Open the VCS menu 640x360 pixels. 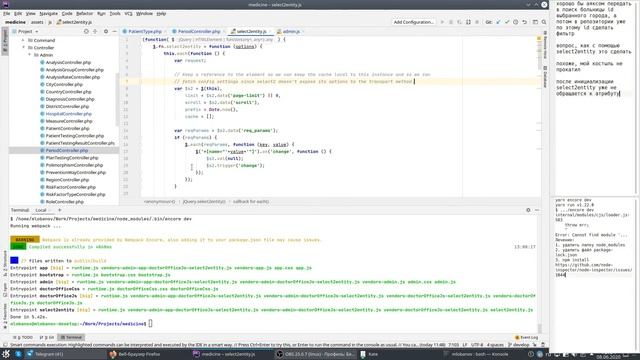128,13
